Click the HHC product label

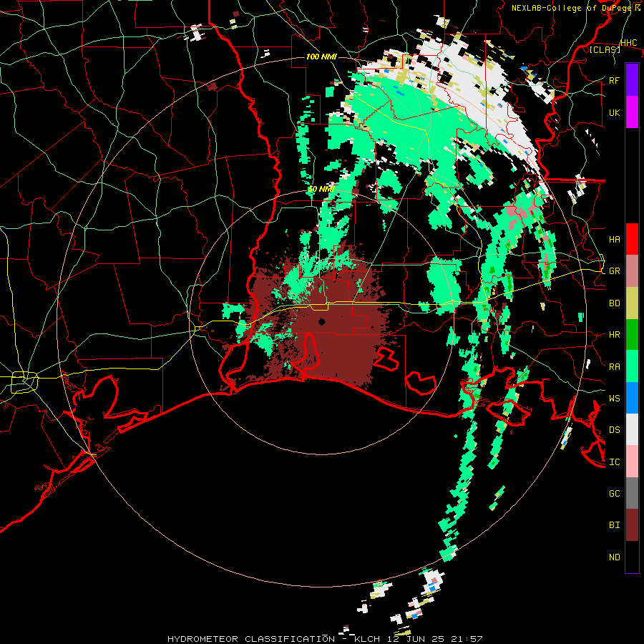point(628,43)
